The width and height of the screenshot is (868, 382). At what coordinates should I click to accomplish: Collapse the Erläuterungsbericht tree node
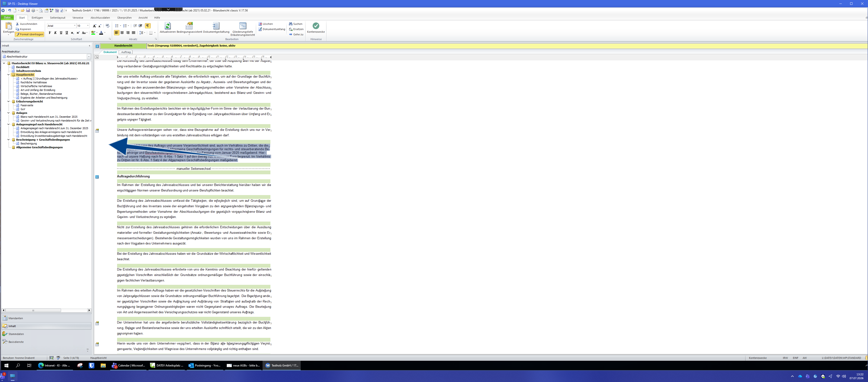9,101
